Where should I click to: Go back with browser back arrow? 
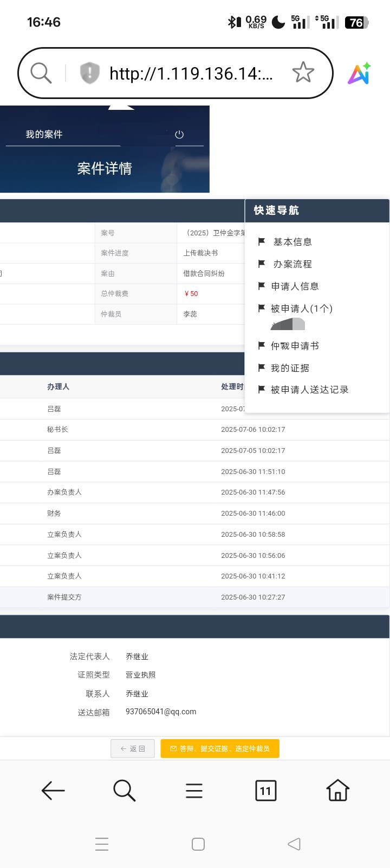tap(53, 791)
